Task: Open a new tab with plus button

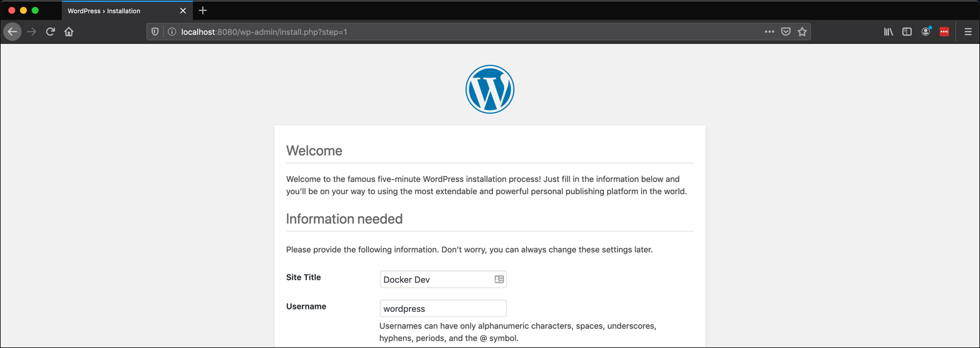Action: point(203,10)
